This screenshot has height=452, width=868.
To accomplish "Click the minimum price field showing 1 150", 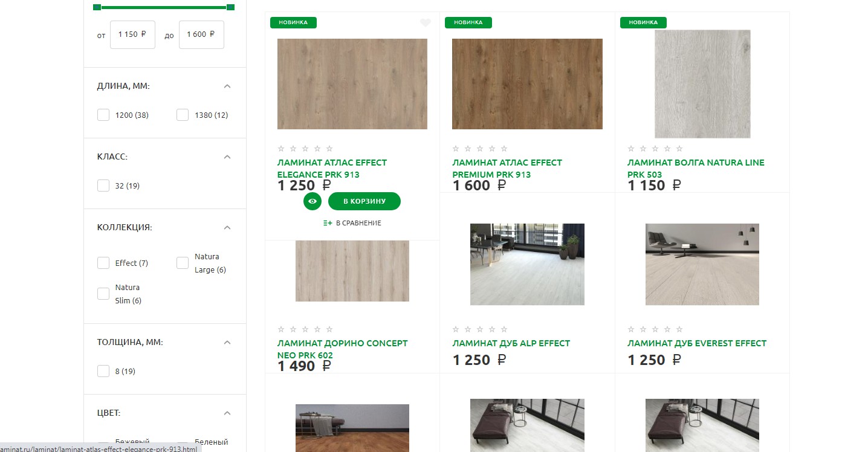I will 132,34.
